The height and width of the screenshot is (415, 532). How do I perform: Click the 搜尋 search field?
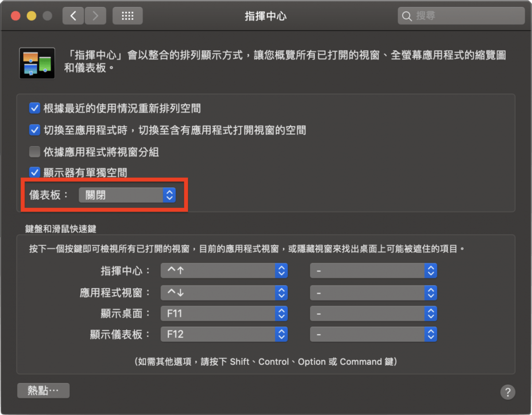[x=461, y=16]
